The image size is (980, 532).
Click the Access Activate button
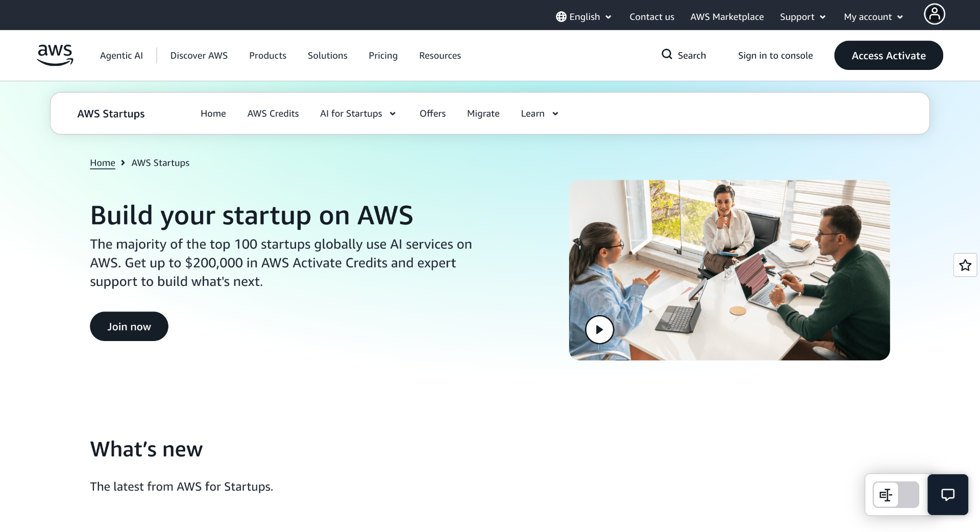click(888, 55)
